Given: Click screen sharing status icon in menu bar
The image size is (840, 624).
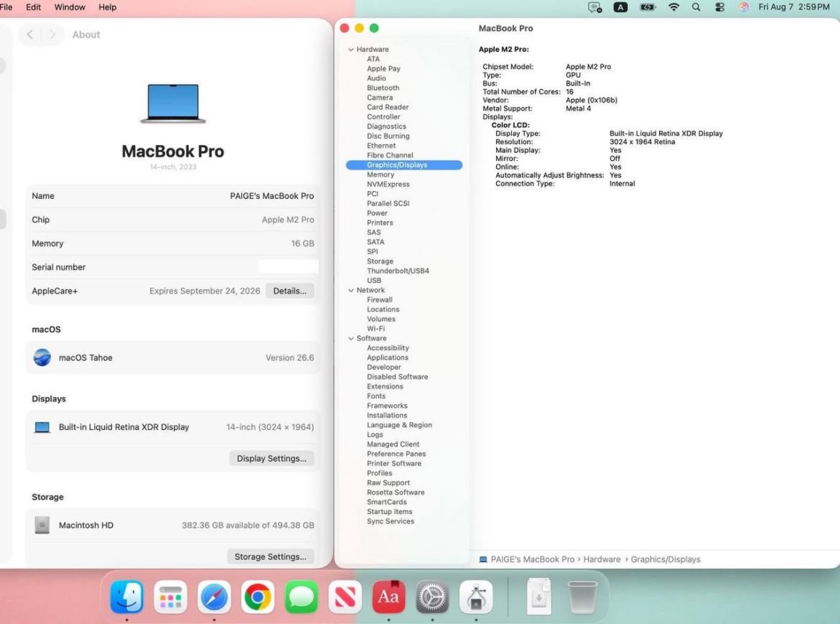Looking at the screenshot, I should [594, 7].
